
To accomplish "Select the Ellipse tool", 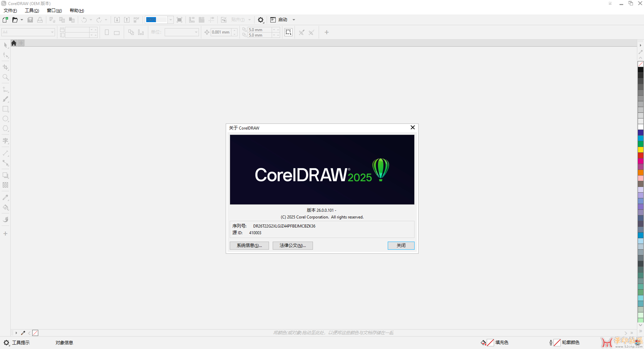I will pyautogui.click(x=5, y=119).
